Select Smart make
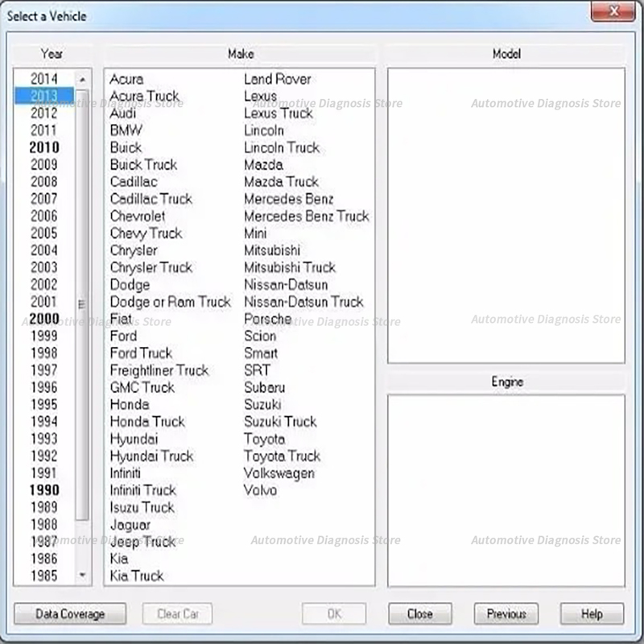Image resolution: width=644 pixels, height=644 pixels. pyautogui.click(x=261, y=353)
